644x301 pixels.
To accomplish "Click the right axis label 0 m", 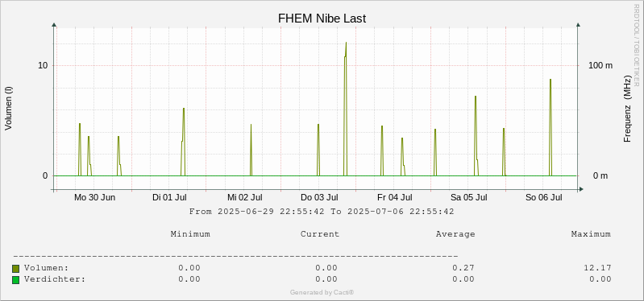I will coord(600,176).
